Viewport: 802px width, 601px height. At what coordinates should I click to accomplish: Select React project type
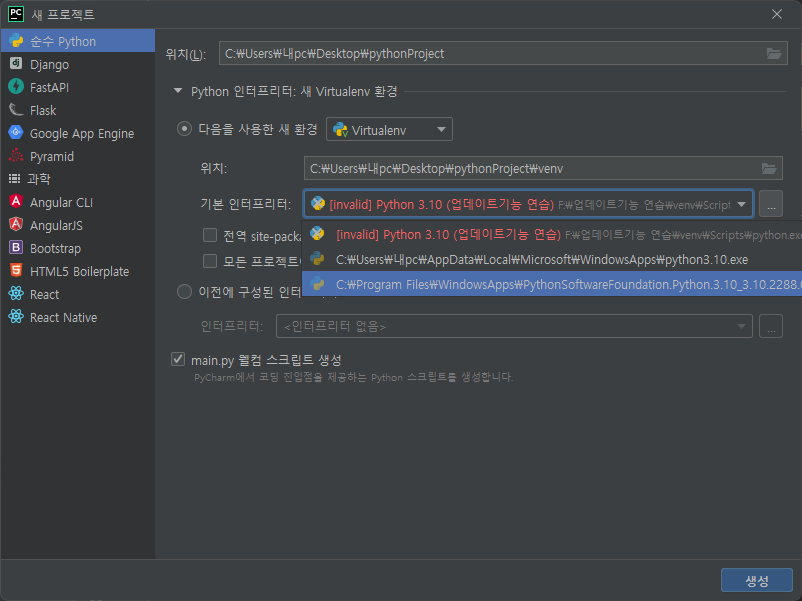pos(78,294)
